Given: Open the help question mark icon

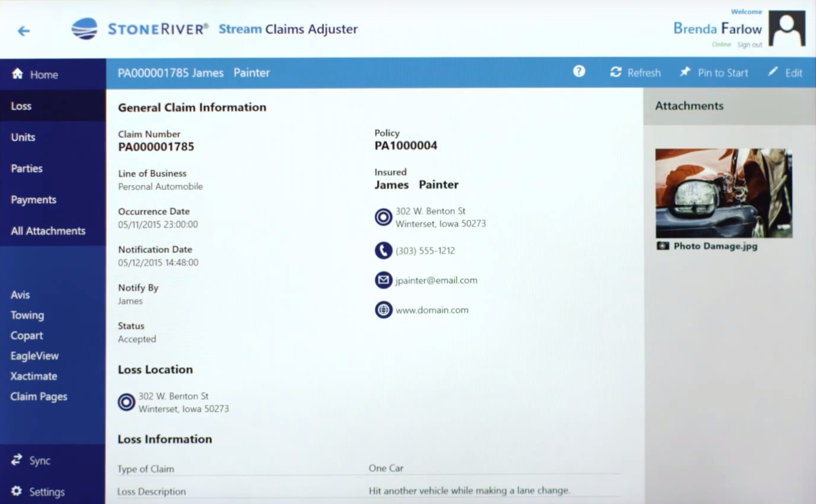Looking at the screenshot, I should pos(578,72).
